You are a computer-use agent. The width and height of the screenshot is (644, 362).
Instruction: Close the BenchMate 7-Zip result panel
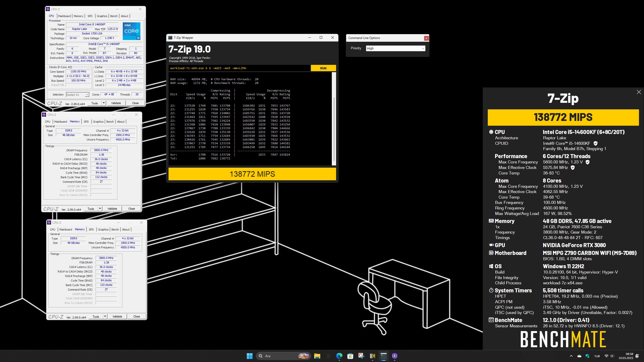click(x=639, y=92)
